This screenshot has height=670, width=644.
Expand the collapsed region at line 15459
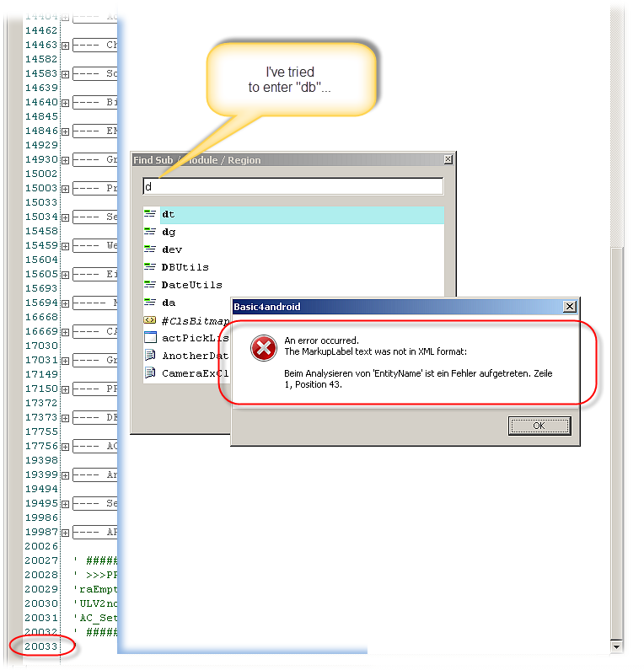[x=66, y=247]
